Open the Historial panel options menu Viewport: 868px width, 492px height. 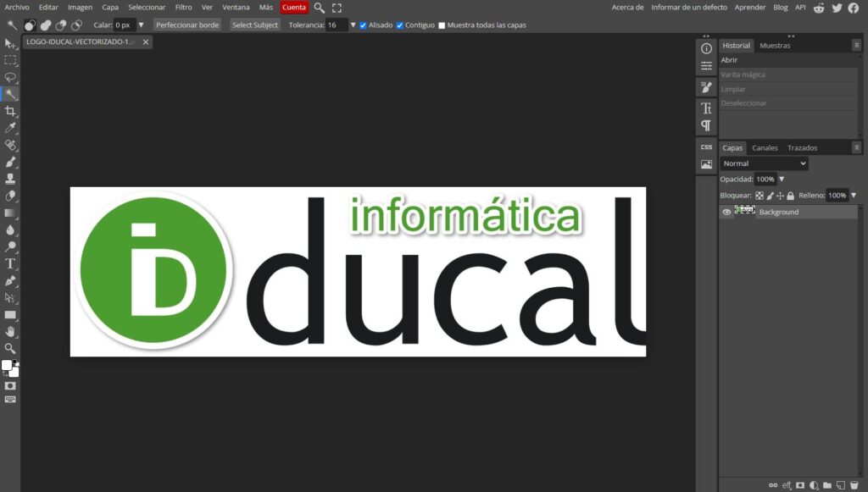click(856, 46)
